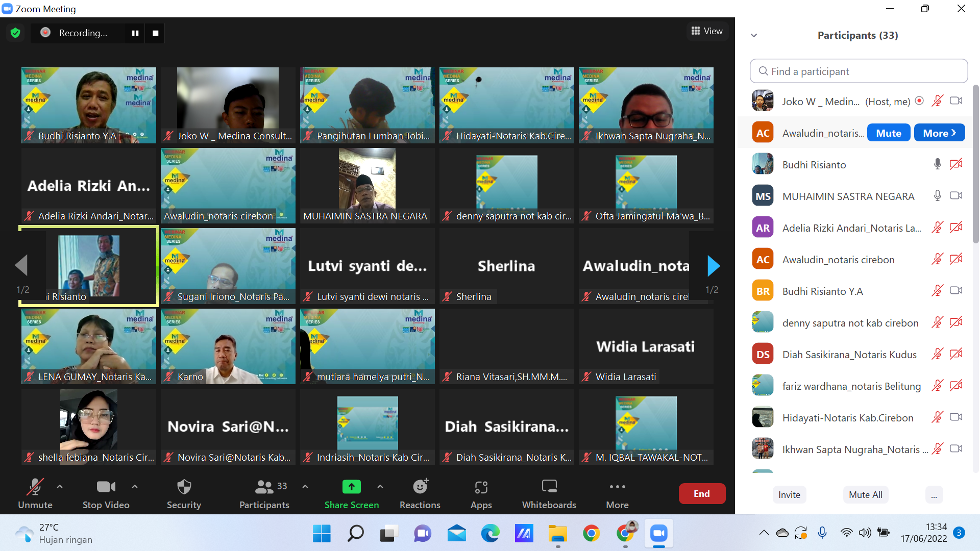This screenshot has height=551, width=980.
Task: Open the Apps panel
Action: 481,493
